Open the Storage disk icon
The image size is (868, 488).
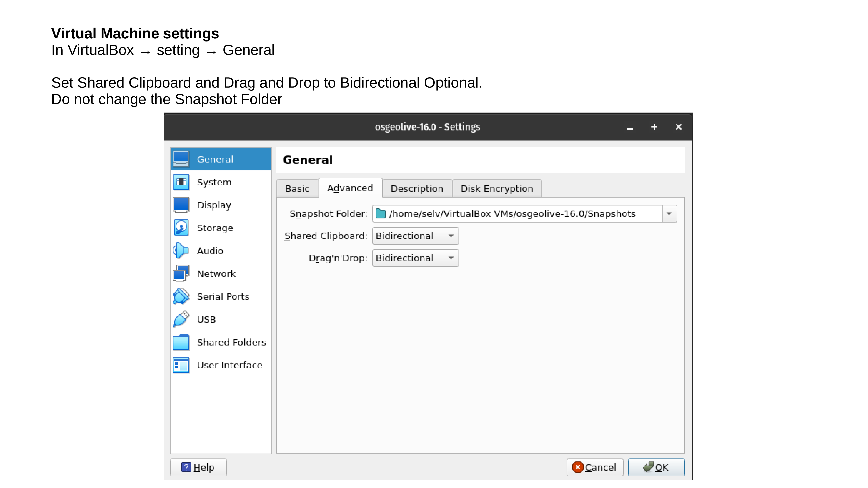[181, 228]
